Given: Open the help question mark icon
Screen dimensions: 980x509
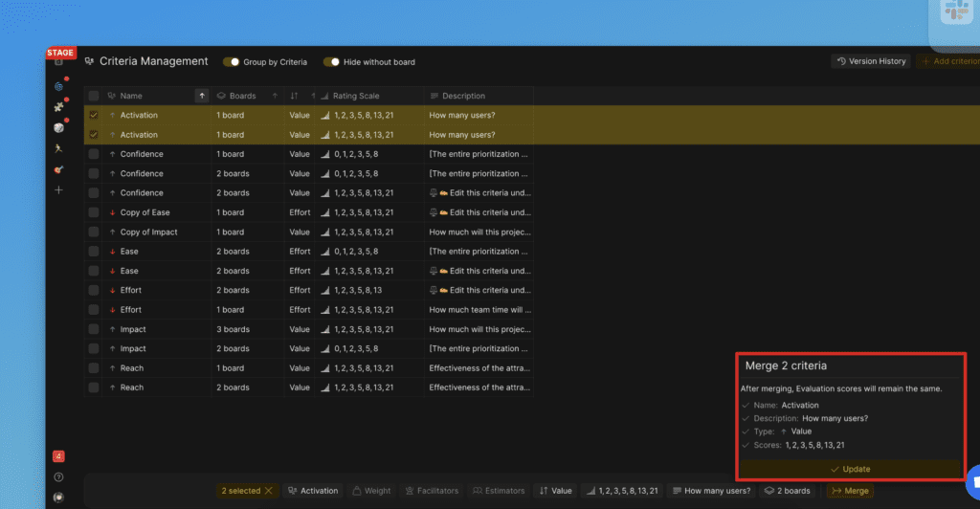Looking at the screenshot, I should pyautogui.click(x=58, y=476).
